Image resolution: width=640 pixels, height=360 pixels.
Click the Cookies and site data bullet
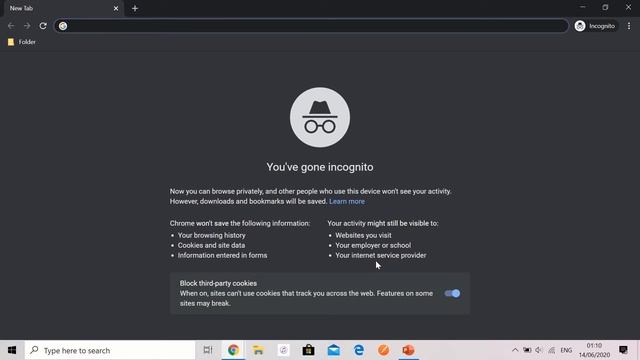point(211,245)
